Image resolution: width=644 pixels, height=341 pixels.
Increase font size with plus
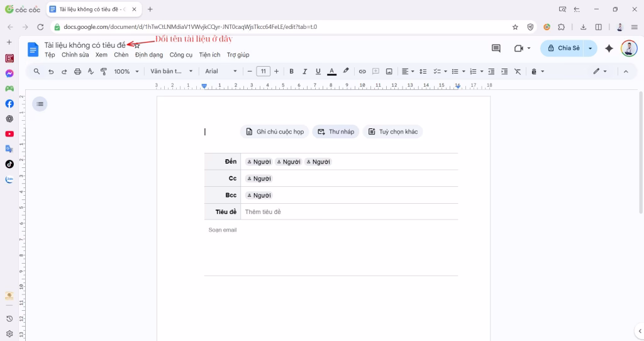click(277, 72)
